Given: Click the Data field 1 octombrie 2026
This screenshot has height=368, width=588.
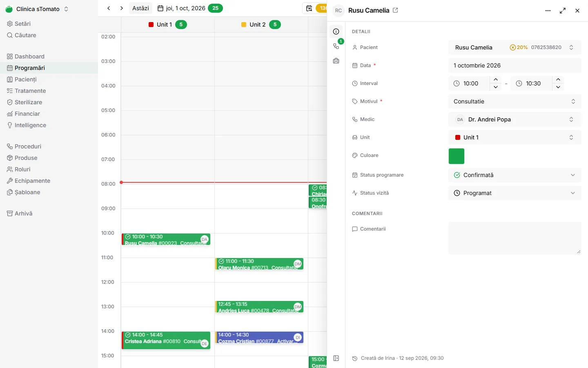Looking at the screenshot, I should (x=514, y=65).
